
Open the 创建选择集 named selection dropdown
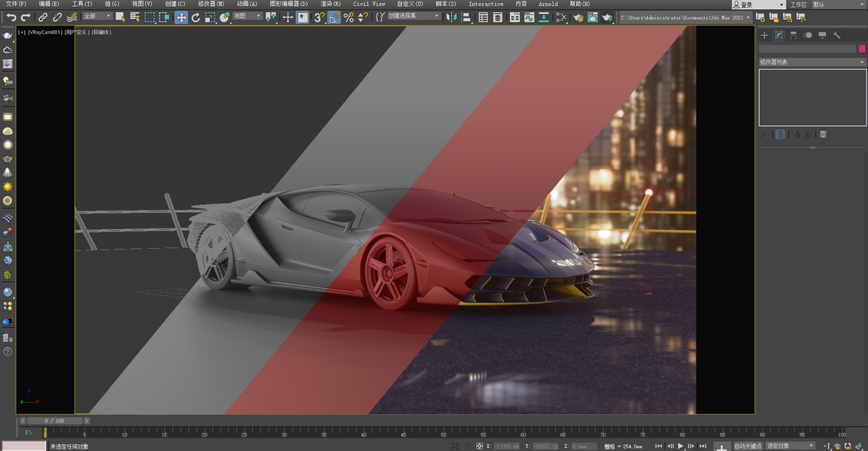[414, 16]
